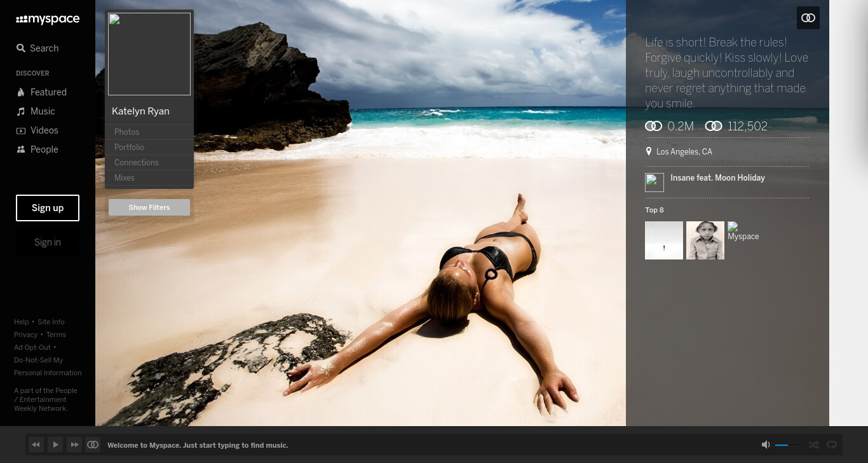Click the play button in player

click(x=55, y=445)
